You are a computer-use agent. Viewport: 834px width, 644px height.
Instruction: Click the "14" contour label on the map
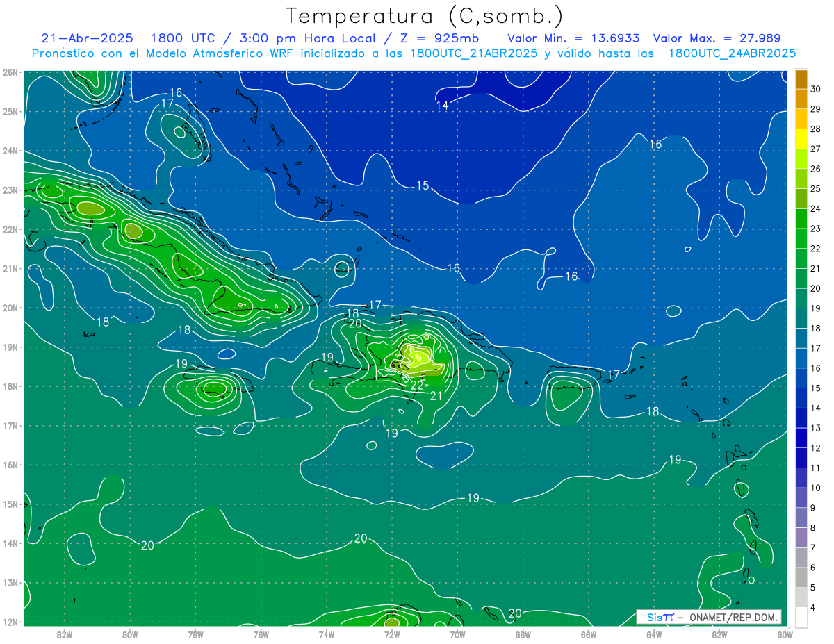click(443, 106)
